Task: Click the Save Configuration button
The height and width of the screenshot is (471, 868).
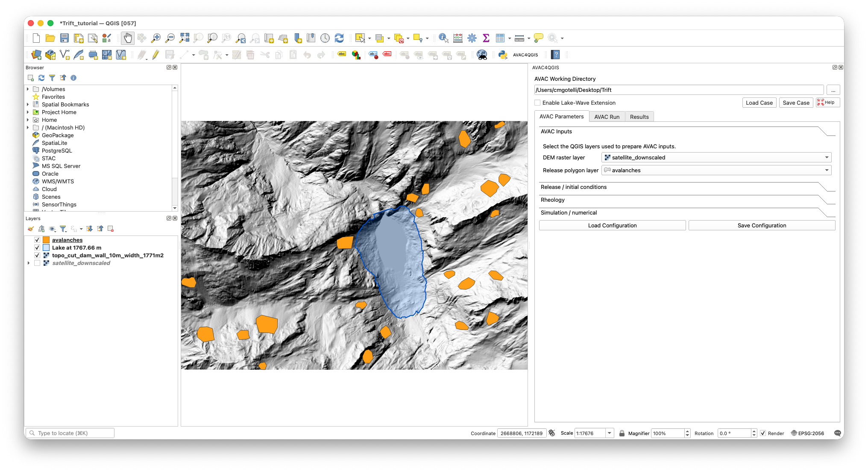Action: pos(762,226)
